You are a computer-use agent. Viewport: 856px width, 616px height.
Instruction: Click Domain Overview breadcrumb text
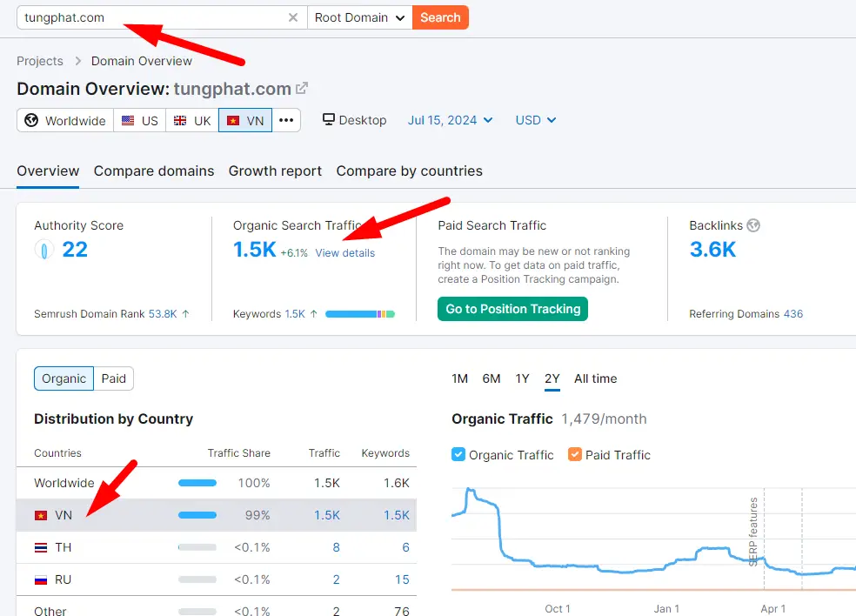coord(142,61)
